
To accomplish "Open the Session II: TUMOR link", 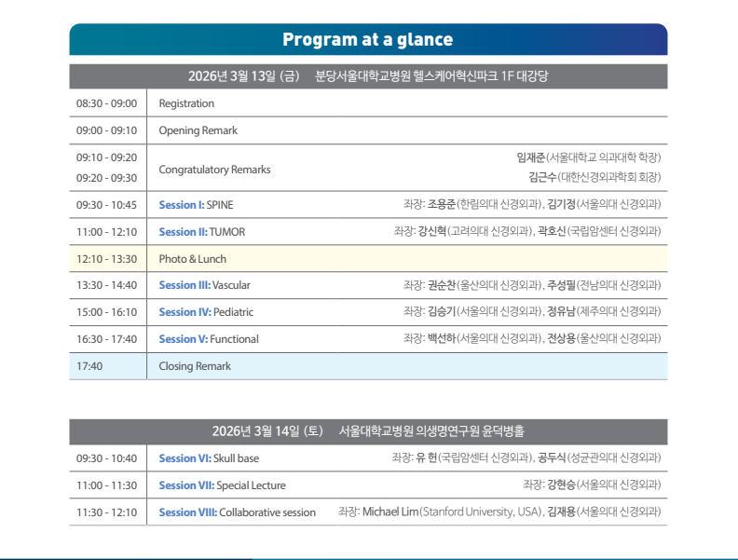I will [201, 231].
